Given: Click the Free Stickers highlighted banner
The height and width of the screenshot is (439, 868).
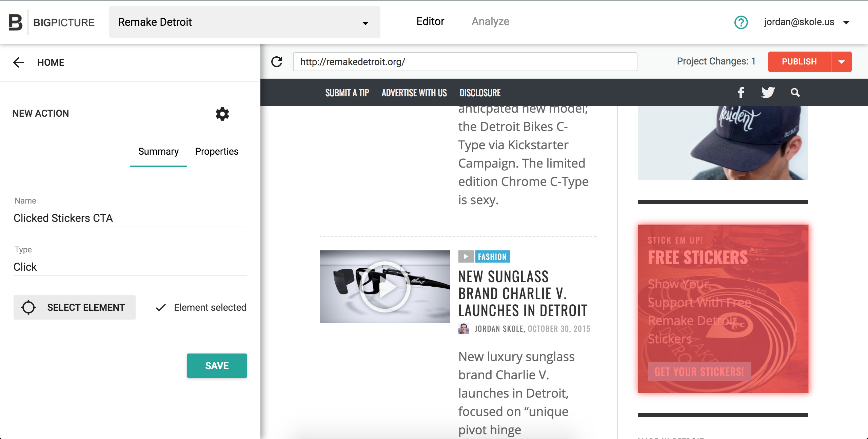Looking at the screenshot, I should tap(723, 309).
